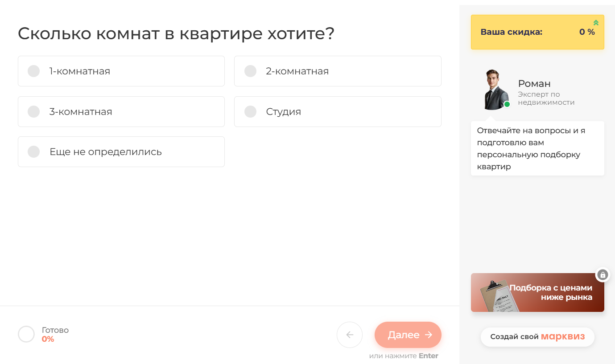
Task: Open the Создай свой марквиз link
Action: point(537,336)
